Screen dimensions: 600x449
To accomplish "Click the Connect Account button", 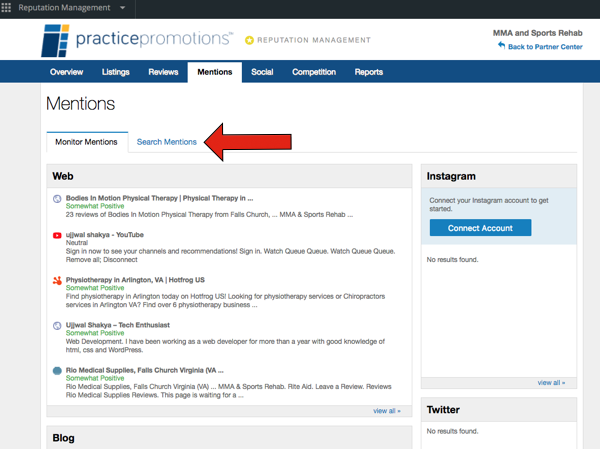I will coord(480,228).
